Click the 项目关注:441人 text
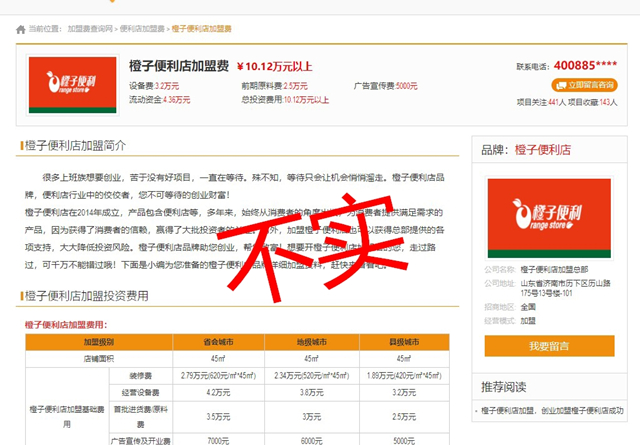The image size is (640, 445). tap(541, 102)
